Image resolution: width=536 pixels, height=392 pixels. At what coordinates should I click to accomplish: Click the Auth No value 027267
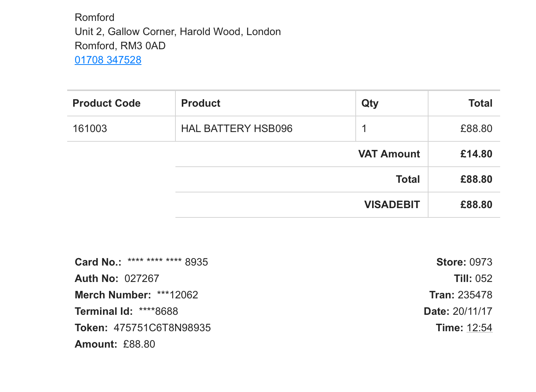click(x=142, y=279)
